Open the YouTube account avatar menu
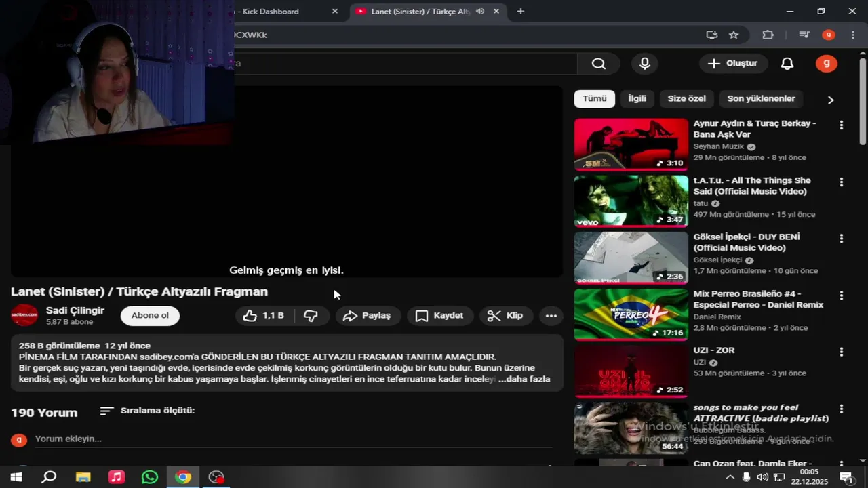The height and width of the screenshot is (488, 868). (826, 64)
